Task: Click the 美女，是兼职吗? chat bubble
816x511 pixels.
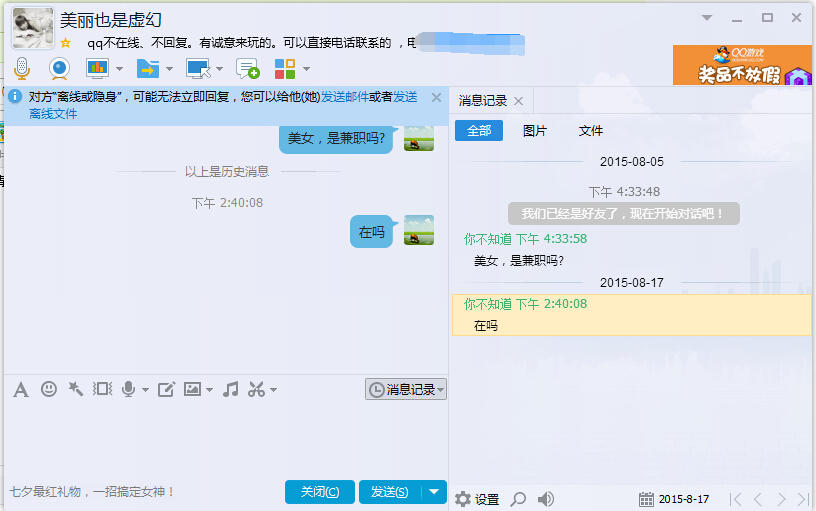Action: tap(336, 138)
